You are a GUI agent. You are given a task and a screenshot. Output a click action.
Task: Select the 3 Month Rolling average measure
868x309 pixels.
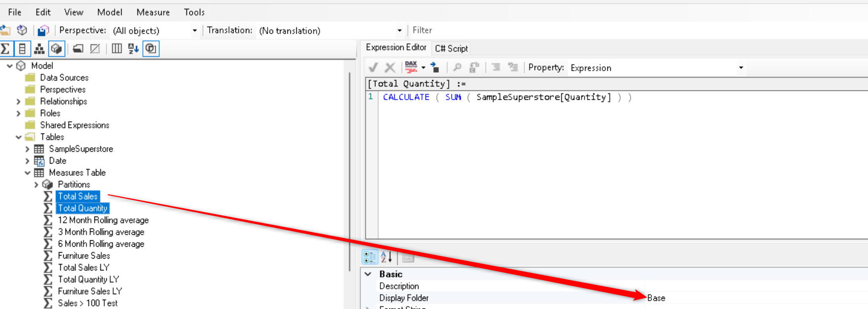101,232
